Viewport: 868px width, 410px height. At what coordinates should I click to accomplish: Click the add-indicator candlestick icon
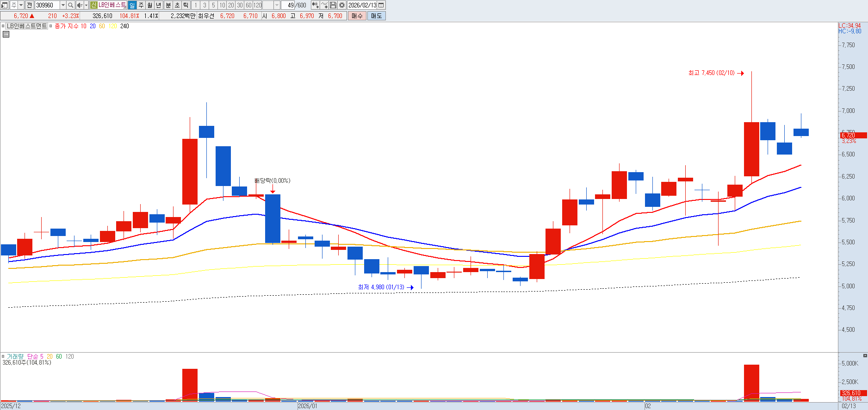[x=315, y=5]
